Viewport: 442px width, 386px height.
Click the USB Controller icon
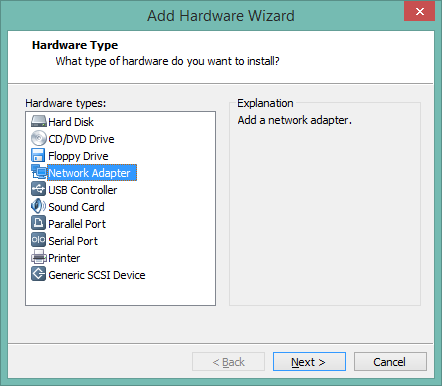point(38,189)
